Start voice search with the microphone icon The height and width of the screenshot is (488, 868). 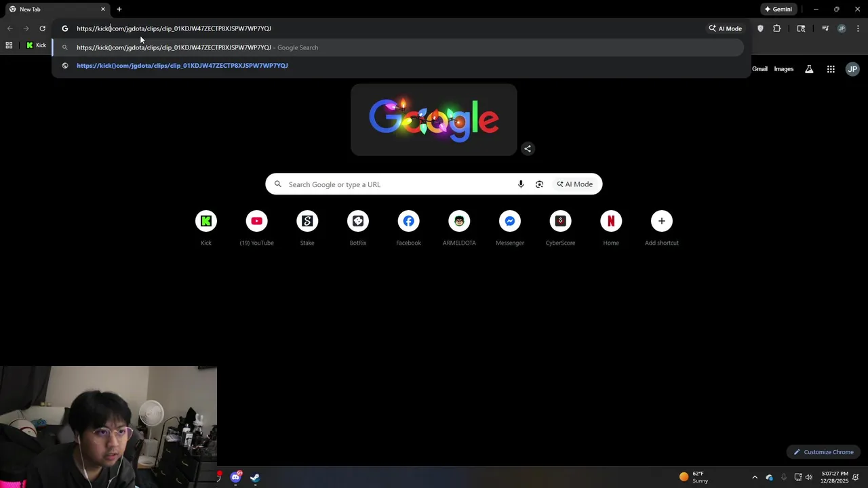[521, 184]
